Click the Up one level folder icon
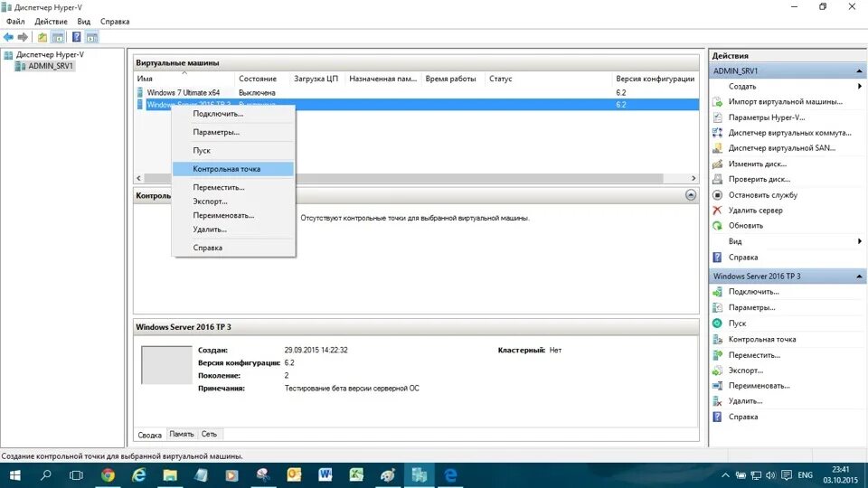 (x=42, y=37)
